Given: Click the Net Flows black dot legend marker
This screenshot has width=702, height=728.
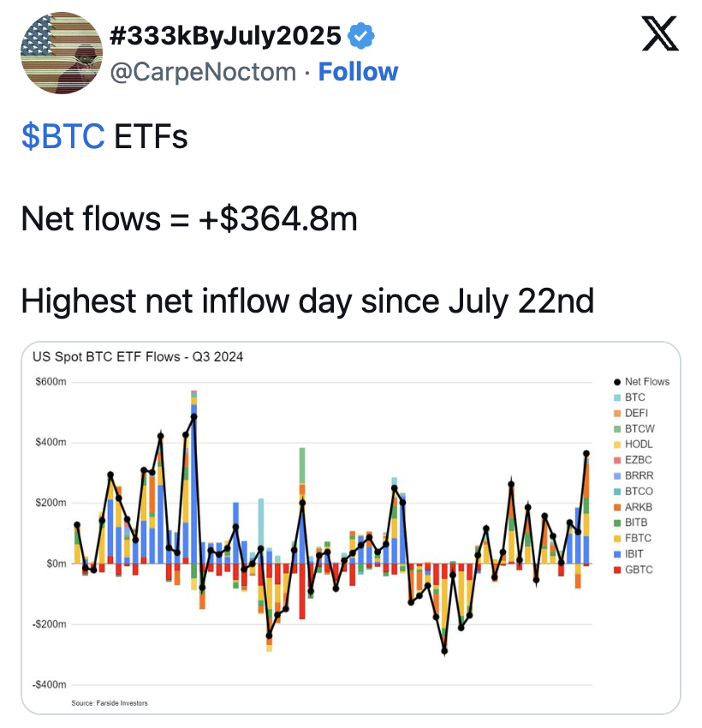Looking at the screenshot, I should click(x=617, y=382).
